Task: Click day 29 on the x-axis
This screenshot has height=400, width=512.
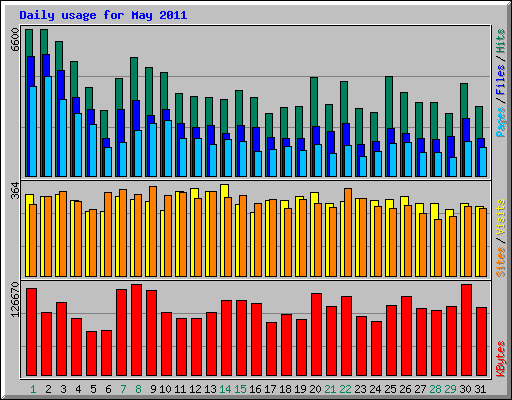Action: click(x=450, y=389)
